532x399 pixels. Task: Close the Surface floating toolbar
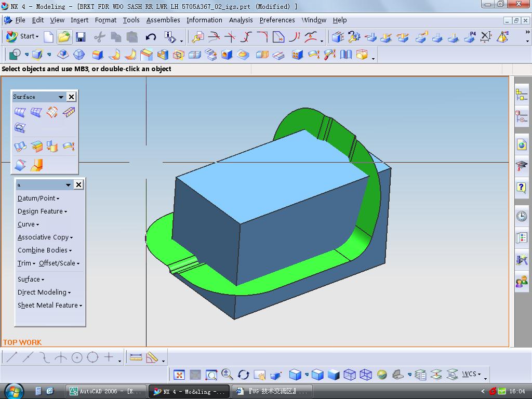[72, 97]
